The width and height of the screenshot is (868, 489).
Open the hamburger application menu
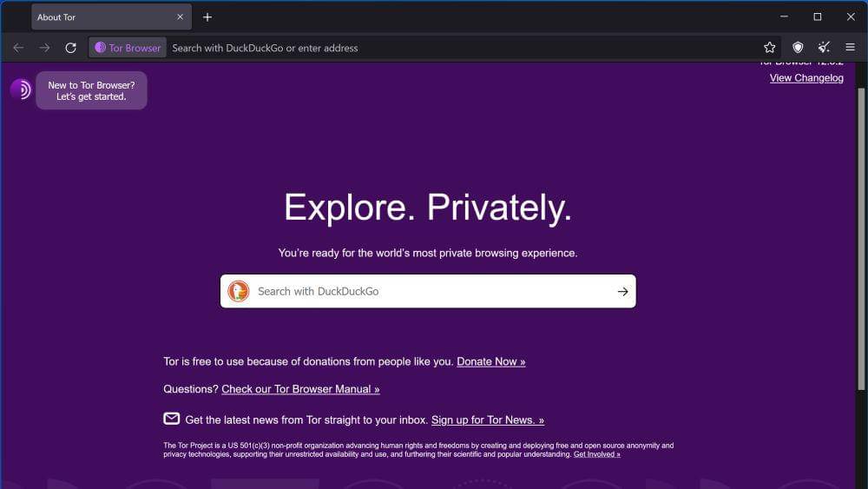click(850, 48)
